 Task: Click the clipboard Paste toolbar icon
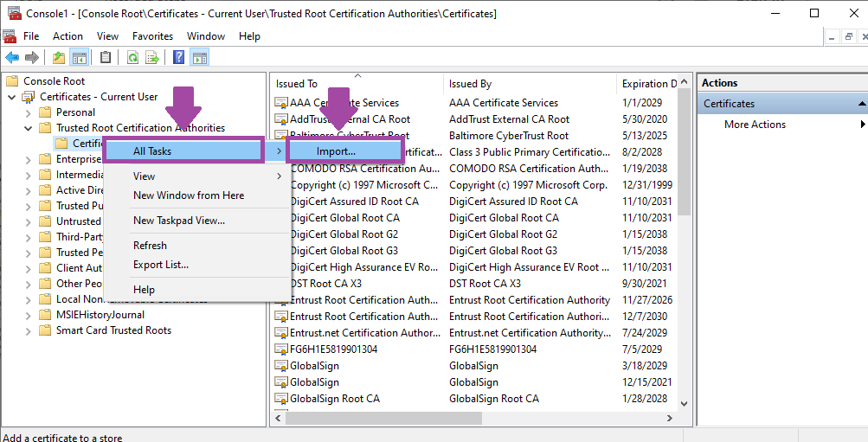pyautogui.click(x=106, y=58)
